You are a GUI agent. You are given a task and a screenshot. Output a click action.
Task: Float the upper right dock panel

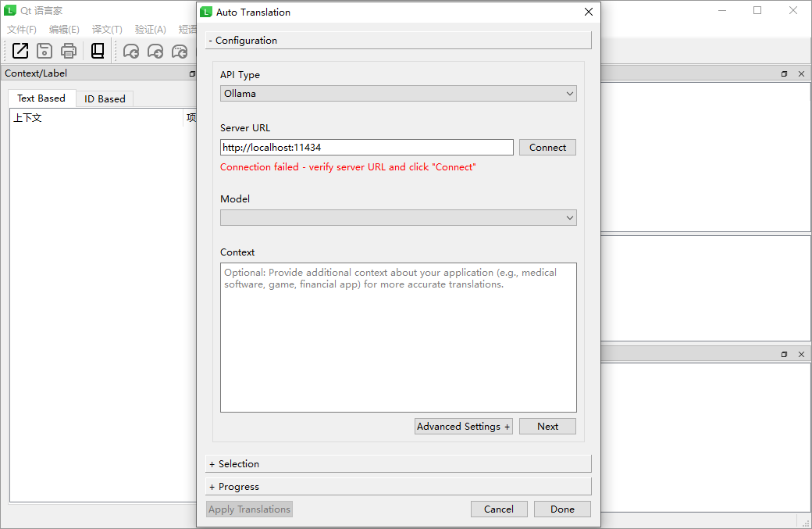click(784, 73)
